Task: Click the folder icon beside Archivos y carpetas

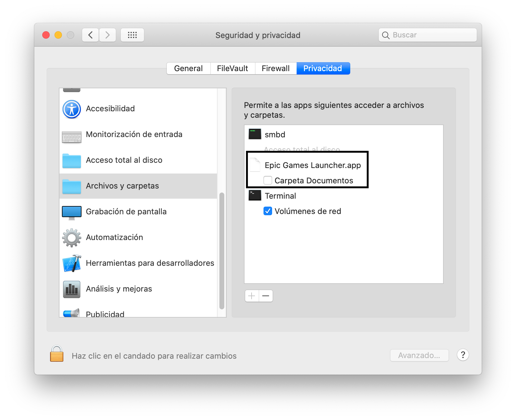Action: click(x=72, y=186)
